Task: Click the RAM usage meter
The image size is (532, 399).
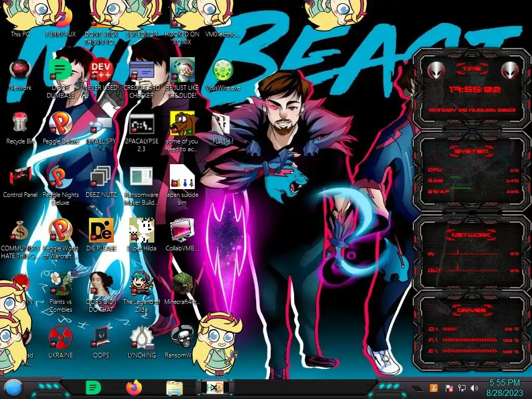Action: click(474, 180)
